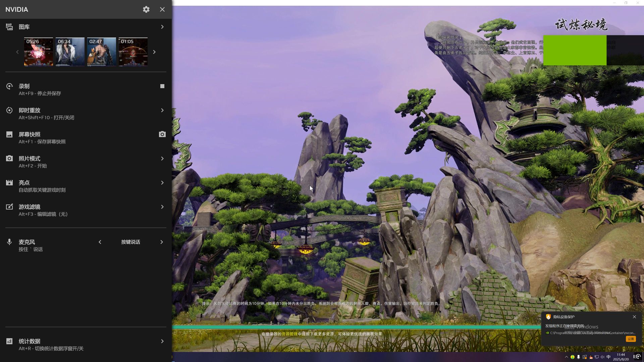Screen dimensions: 644x362
Task: Close the NVIDIA overlay panel
Action: click(x=162, y=9)
